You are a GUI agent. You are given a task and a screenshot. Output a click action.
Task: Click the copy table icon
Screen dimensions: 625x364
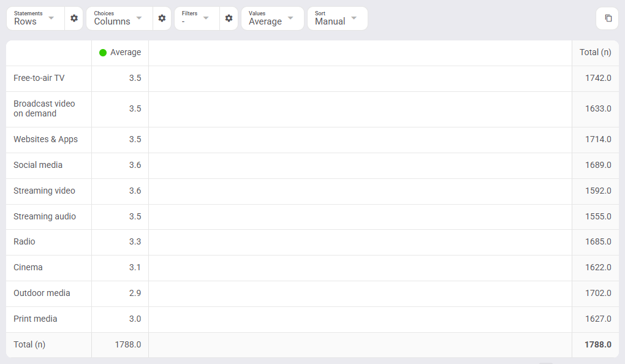(608, 18)
